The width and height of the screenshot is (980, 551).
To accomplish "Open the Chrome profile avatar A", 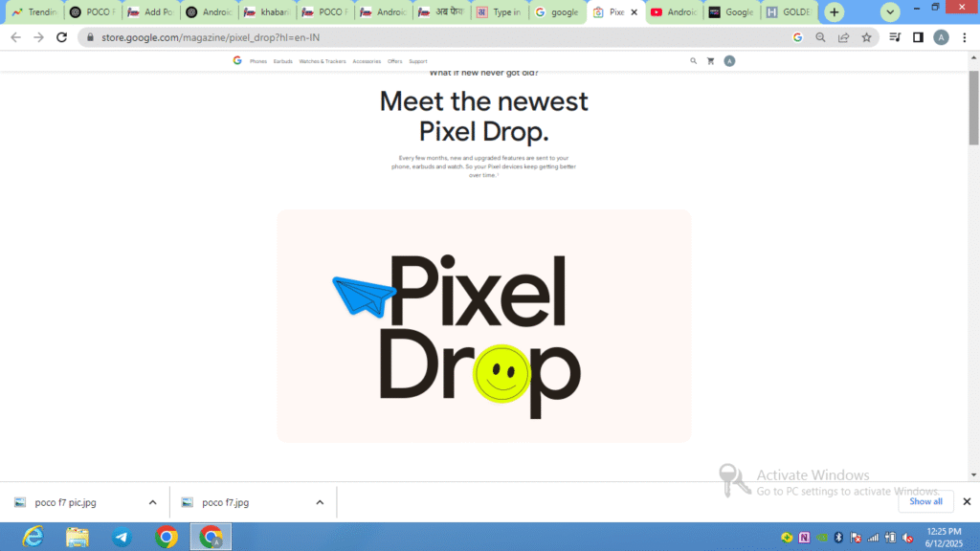I will 942,37.
